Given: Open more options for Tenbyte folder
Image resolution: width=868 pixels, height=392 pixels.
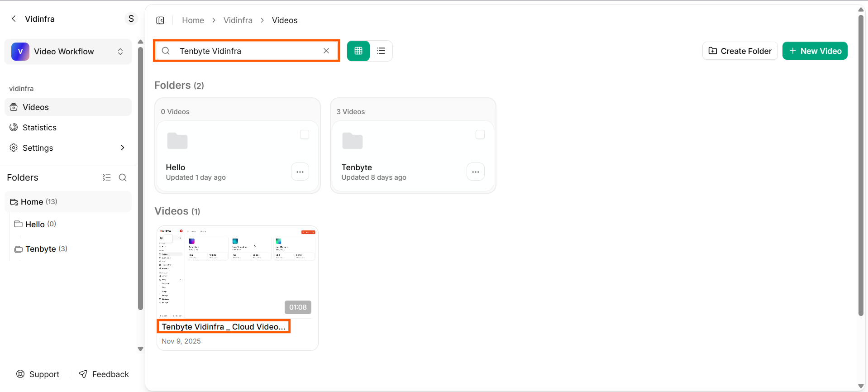Looking at the screenshot, I should point(476,172).
